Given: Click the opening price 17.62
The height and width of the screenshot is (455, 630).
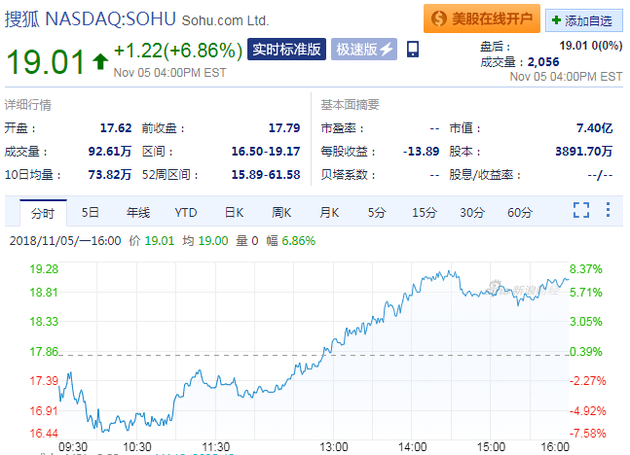Looking at the screenshot, I should click(116, 128).
